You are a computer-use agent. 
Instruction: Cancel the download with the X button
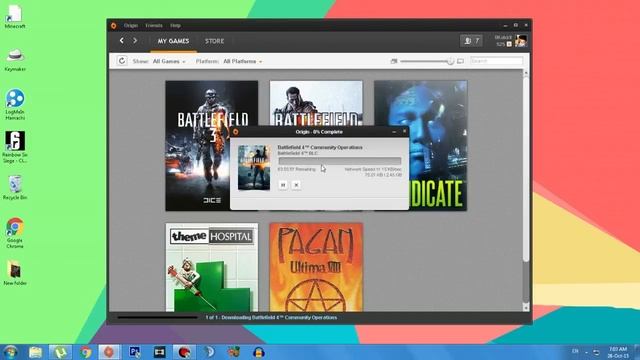(x=296, y=185)
